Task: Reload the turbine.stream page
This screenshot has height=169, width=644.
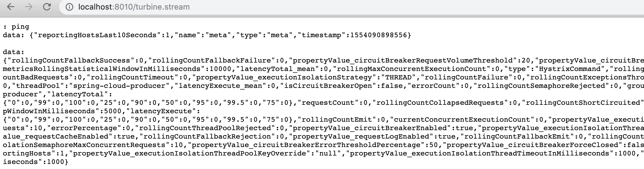Action: [47, 7]
